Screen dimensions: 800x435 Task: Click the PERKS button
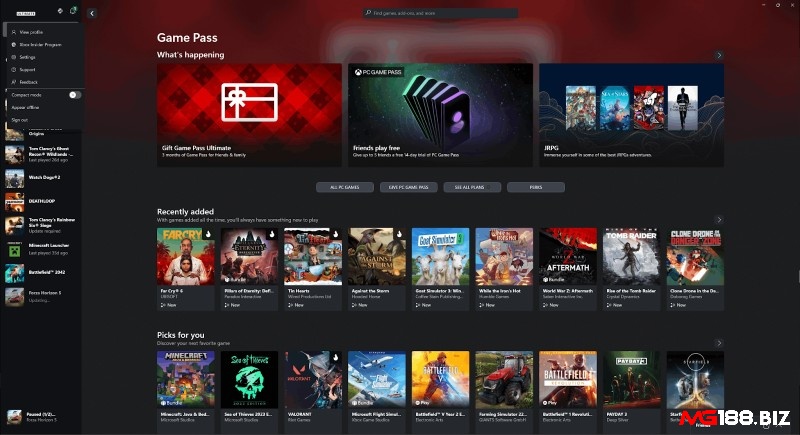pyautogui.click(x=536, y=187)
